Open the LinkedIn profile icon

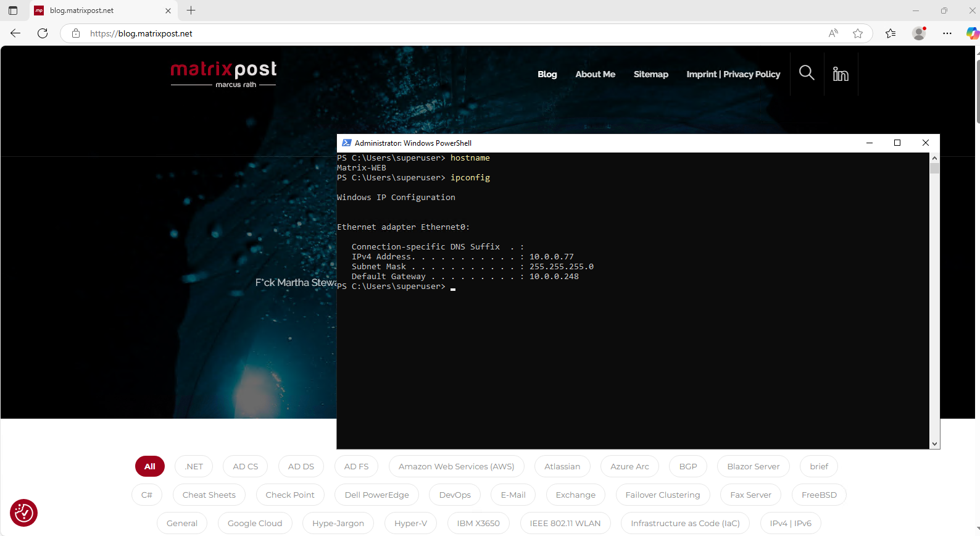841,73
